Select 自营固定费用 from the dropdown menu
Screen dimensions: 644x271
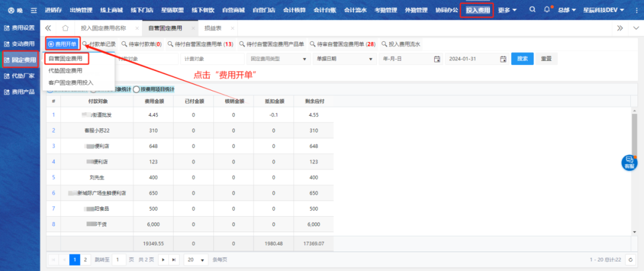click(x=66, y=58)
